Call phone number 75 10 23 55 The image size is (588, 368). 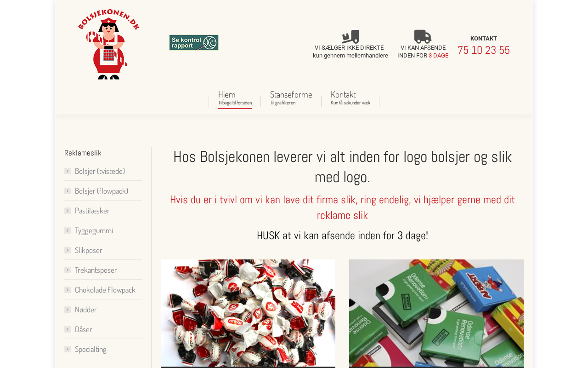pyautogui.click(x=484, y=50)
